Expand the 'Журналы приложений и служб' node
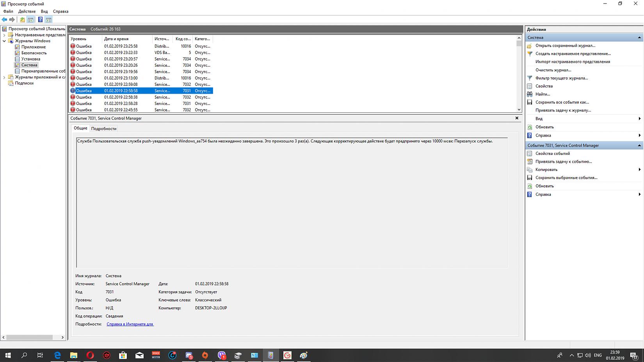644x362 pixels. [4, 77]
